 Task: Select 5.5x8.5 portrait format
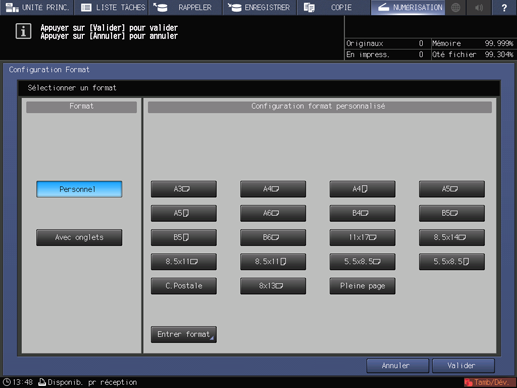452,262
